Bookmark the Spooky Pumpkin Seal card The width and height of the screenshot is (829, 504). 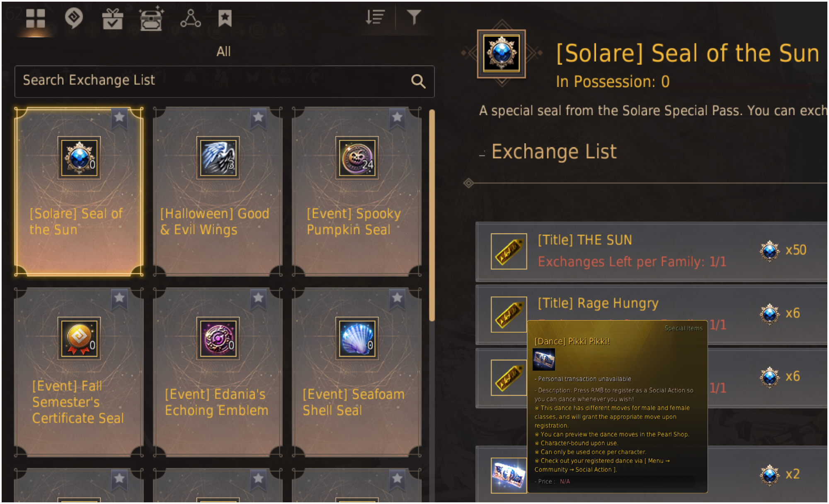(x=397, y=118)
